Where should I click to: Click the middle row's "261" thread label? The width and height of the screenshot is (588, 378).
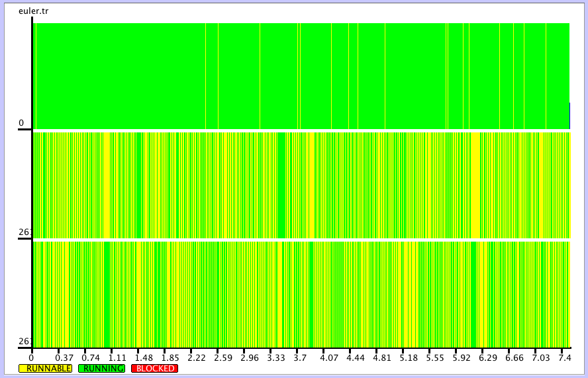pyautogui.click(x=24, y=232)
